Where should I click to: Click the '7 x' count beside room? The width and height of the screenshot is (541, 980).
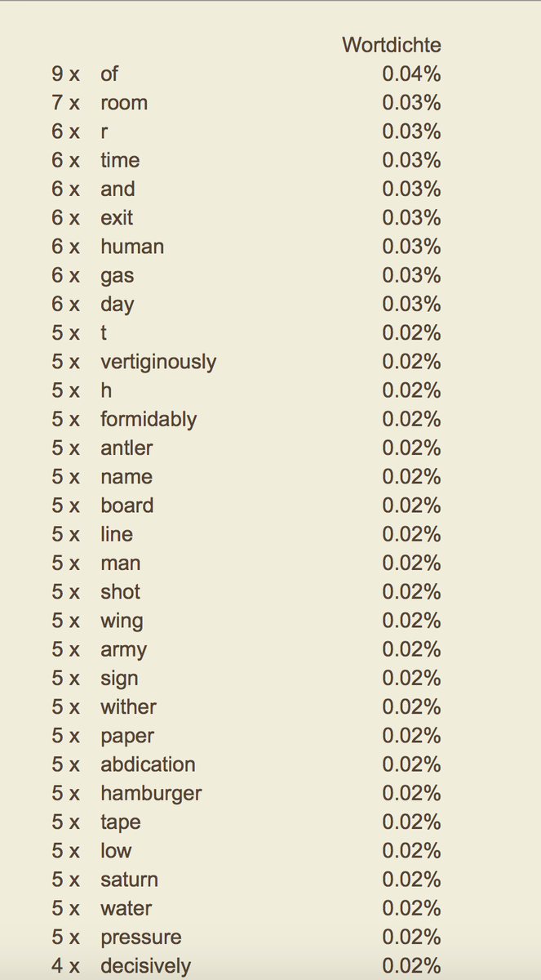[x=65, y=103]
